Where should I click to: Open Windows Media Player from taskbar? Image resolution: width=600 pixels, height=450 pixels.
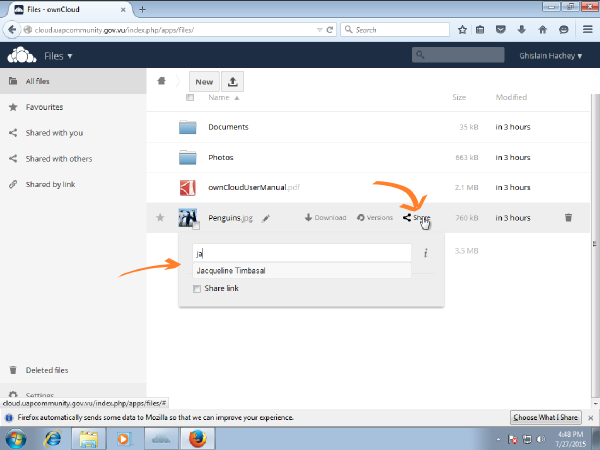click(x=124, y=439)
